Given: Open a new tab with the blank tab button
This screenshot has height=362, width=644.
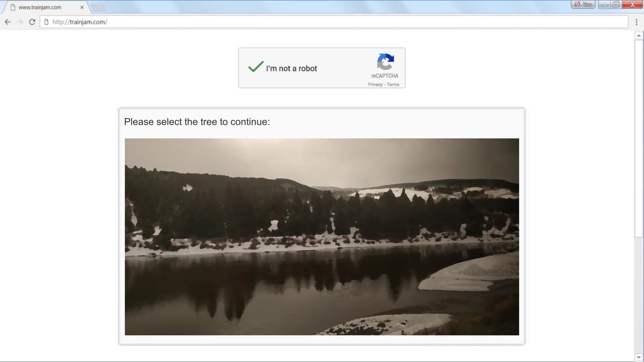Looking at the screenshot, I should click(x=98, y=8).
